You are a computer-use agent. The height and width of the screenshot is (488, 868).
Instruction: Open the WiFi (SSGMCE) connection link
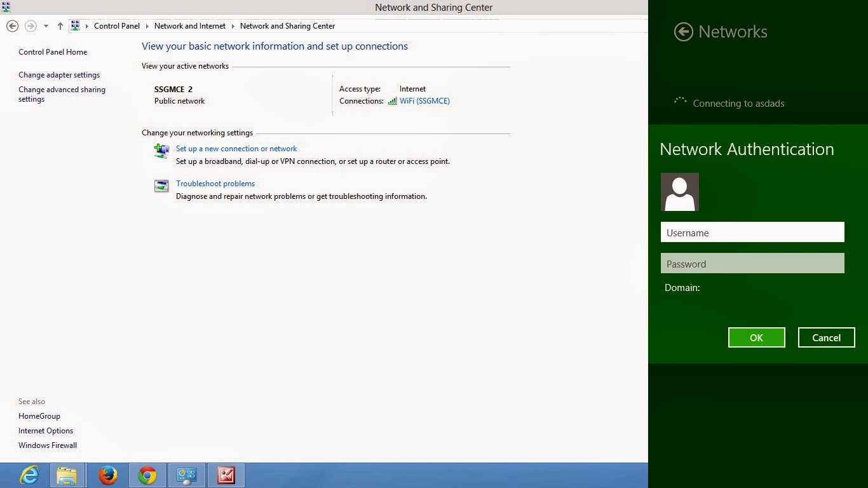424,101
